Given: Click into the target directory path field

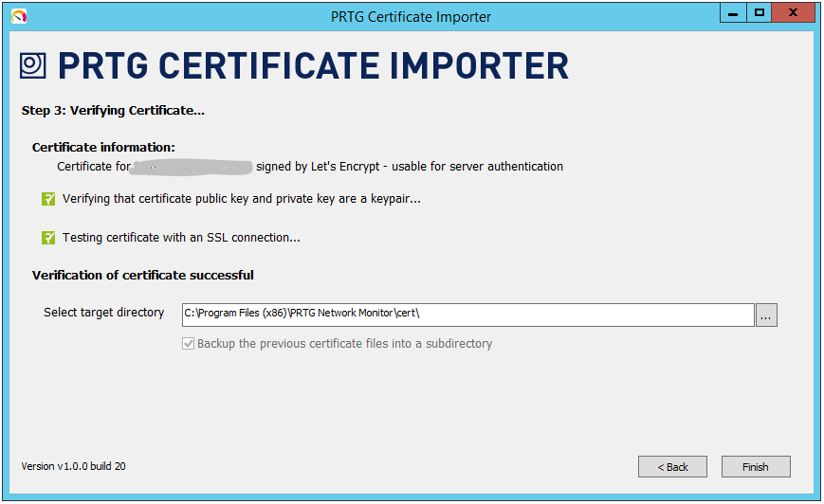Looking at the screenshot, I should pos(467,315).
